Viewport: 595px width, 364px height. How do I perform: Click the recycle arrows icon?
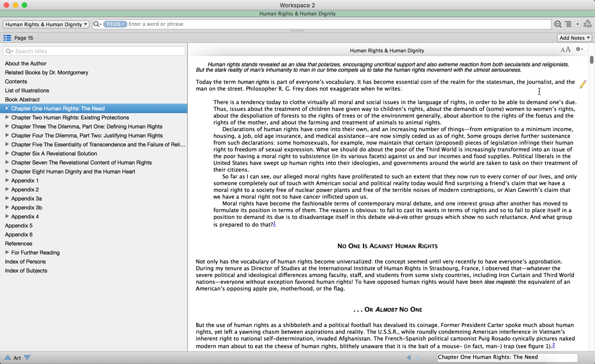coord(587,24)
